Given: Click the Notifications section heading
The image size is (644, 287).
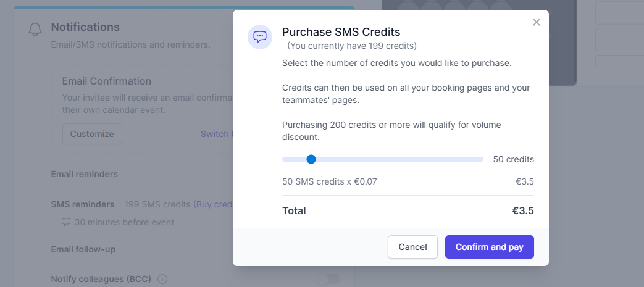Looking at the screenshot, I should point(85,27).
